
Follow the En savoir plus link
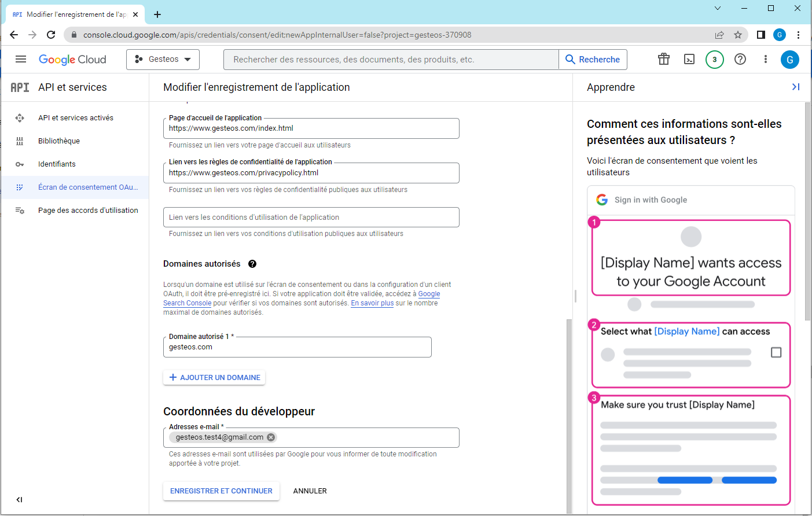tap(372, 303)
